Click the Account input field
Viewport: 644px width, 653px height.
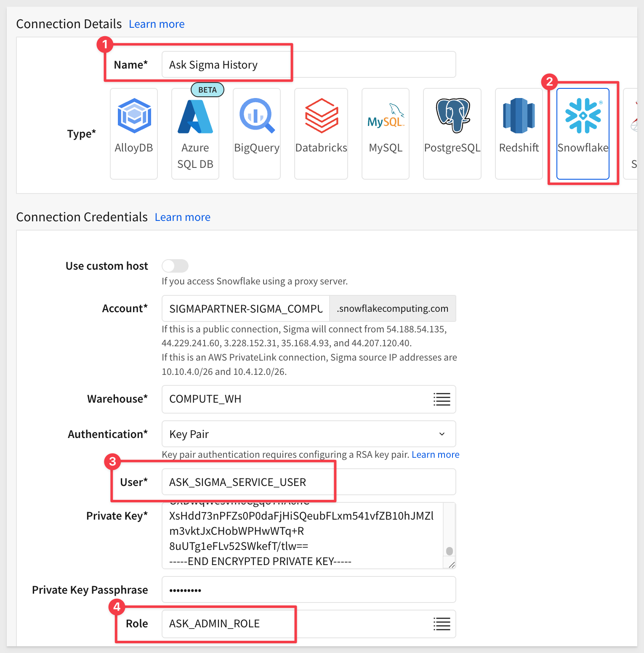[246, 308]
